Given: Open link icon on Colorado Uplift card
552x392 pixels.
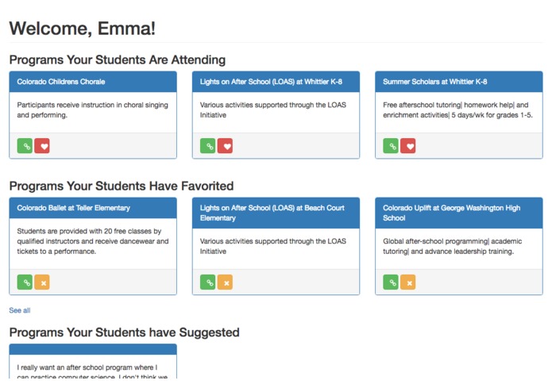Looking at the screenshot, I should pyautogui.click(x=391, y=282).
